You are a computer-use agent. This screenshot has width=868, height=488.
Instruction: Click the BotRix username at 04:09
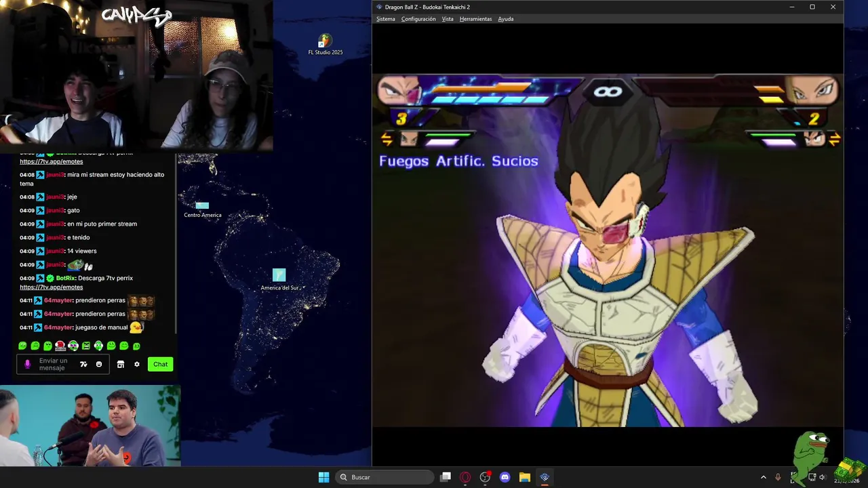66,278
